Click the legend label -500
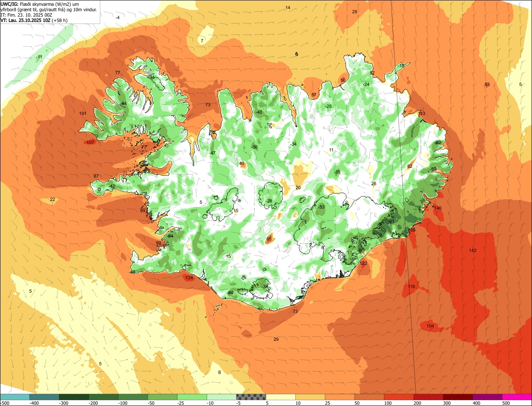 [5, 403]
